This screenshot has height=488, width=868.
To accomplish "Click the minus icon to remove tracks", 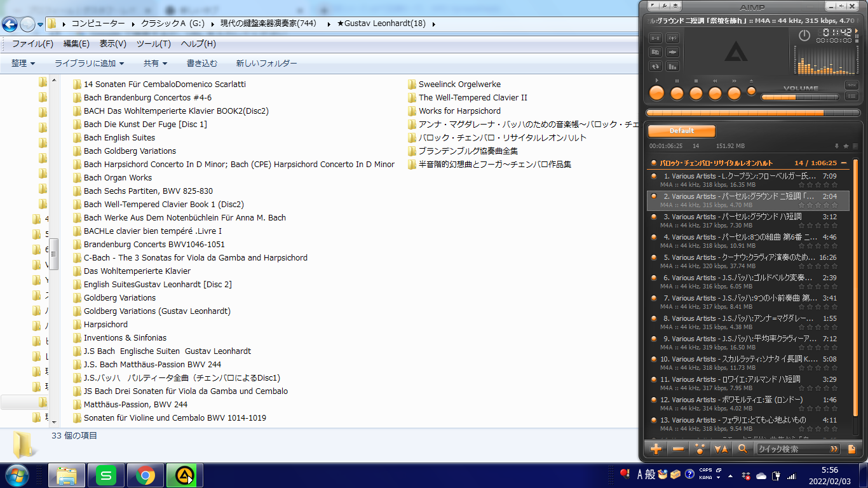I will click(x=678, y=449).
